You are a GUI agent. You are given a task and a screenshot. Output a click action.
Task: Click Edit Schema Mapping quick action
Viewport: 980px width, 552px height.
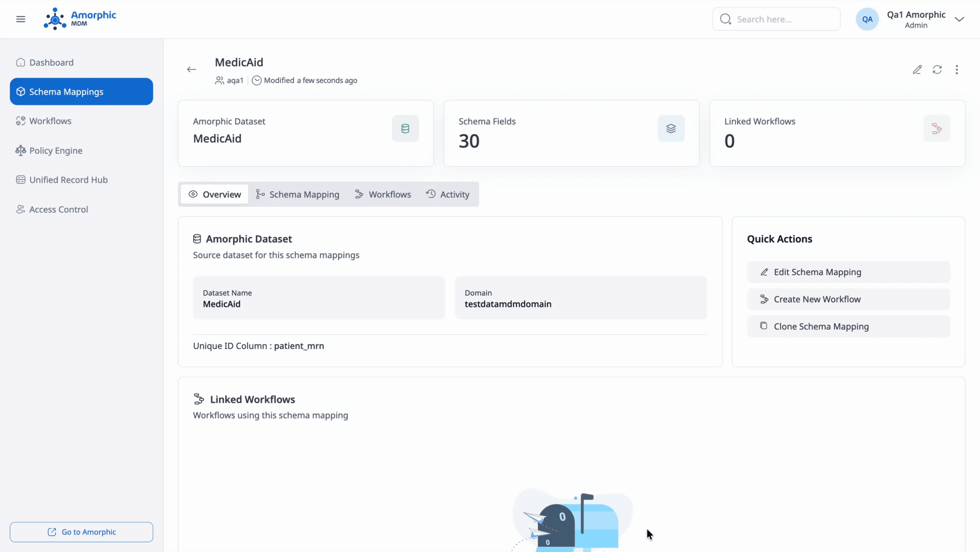(x=849, y=272)
